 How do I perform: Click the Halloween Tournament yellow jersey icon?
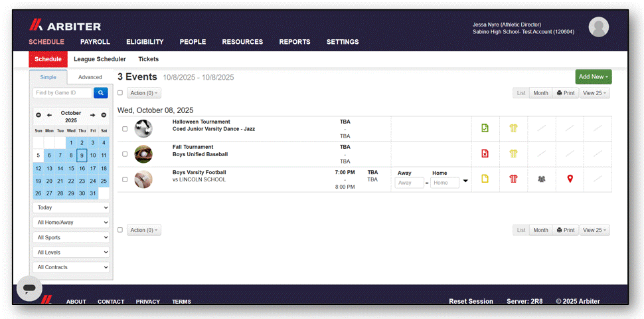pos(513,128)
